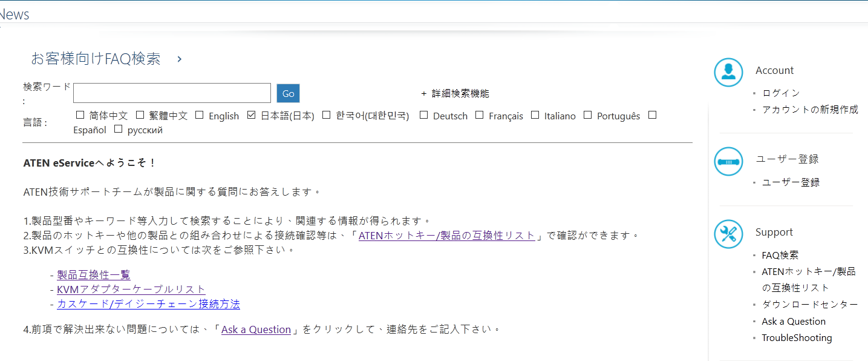Open the カスケード/デイジーチェーン接続方法 link
This screenshot has width=868, height=361.
[x=148, y=304]
